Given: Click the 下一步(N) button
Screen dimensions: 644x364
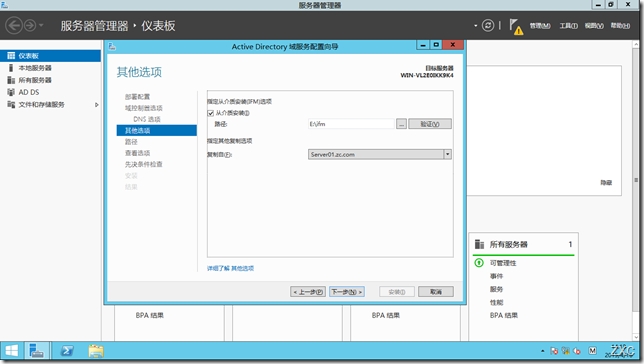Looking at the screenshot, I should coord(347,292).
